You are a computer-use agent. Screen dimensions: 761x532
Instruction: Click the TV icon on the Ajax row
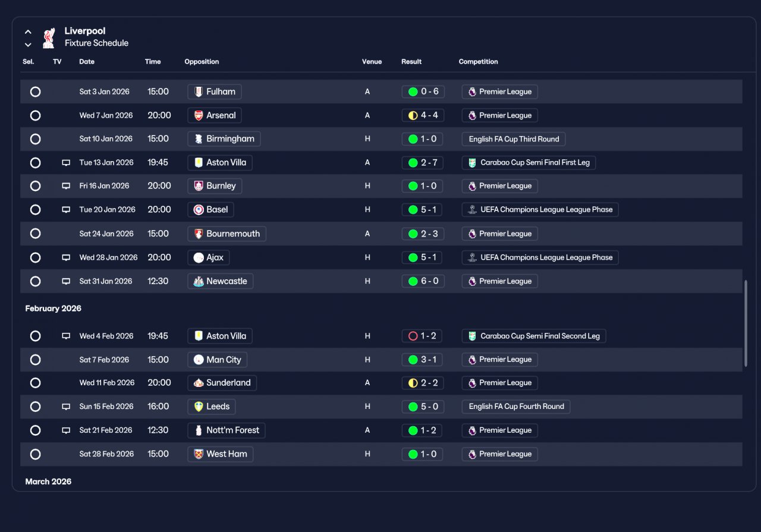66,258
